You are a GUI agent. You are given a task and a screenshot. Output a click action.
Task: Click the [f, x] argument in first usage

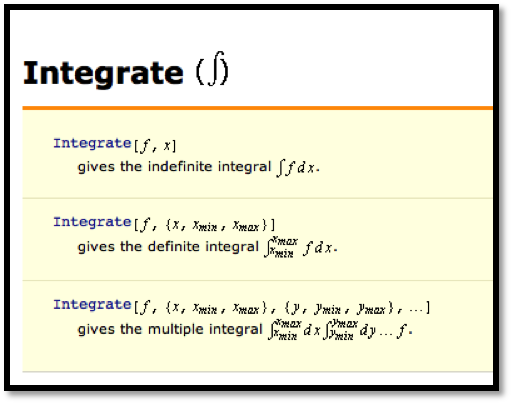[155, 146]
